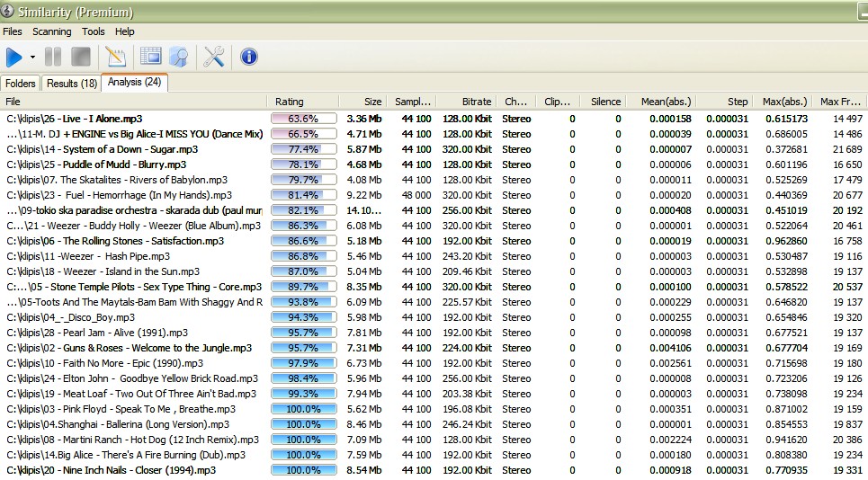The height and width of the screenshot is (480, 868).
Task: Click the blue info icon
Action: [x=248, y=57]
